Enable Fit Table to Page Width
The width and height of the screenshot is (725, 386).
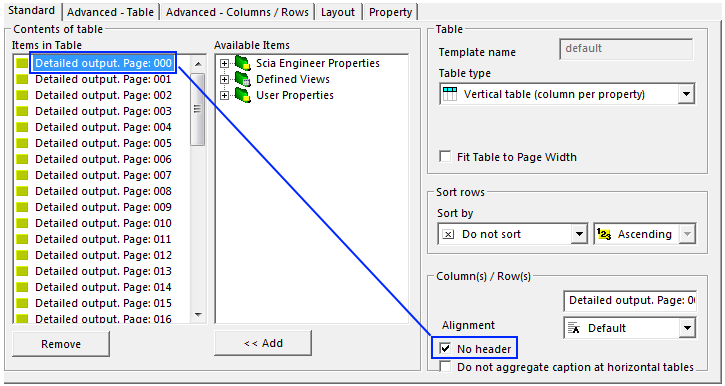coord(445,157)
